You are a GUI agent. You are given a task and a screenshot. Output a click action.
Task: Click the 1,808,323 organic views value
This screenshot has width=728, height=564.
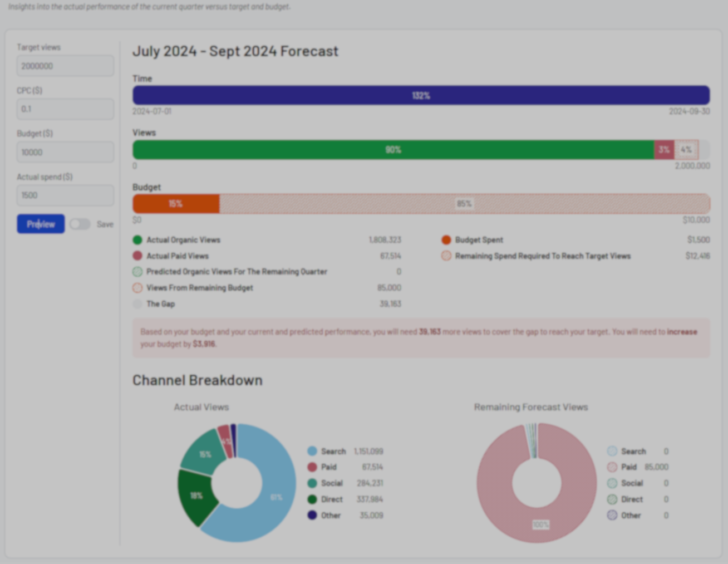tap(385, 240)
